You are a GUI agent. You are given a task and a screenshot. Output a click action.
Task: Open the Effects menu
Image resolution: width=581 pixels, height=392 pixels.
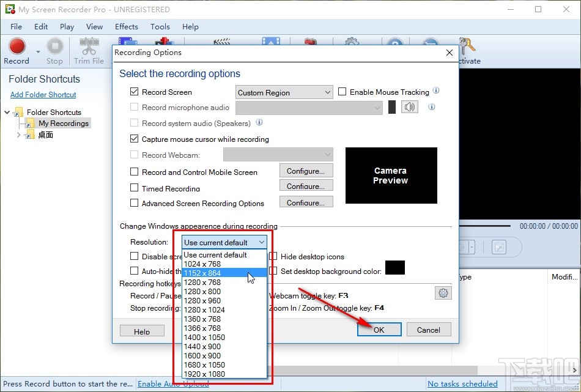click(127, 26)
